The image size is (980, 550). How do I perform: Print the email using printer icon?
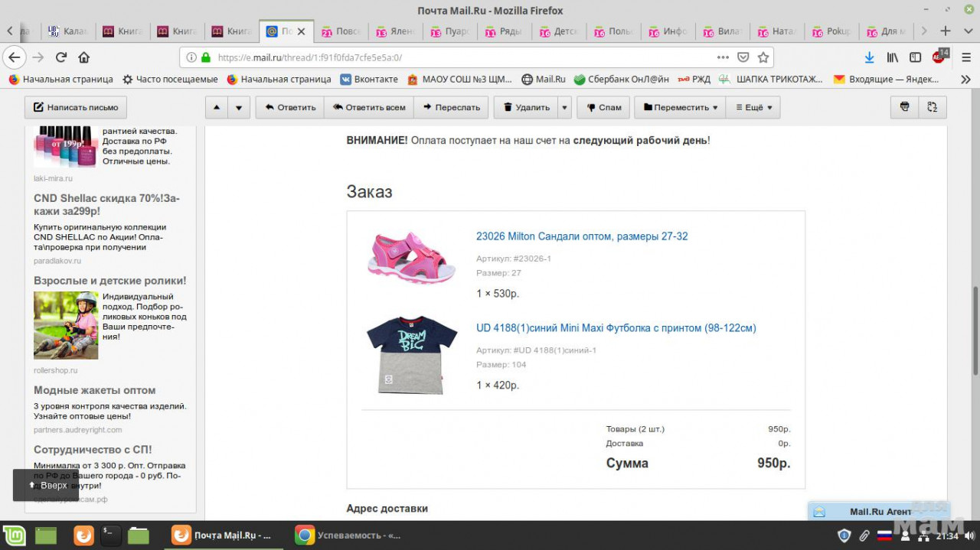(x=905, y=107)
